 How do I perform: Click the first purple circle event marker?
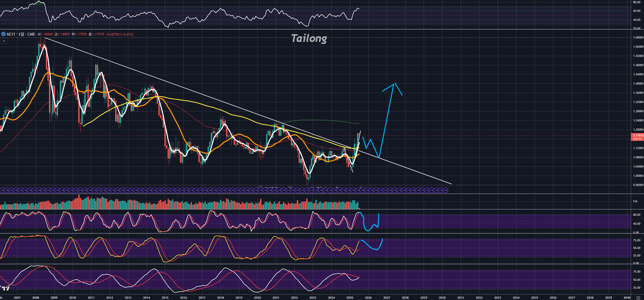(2, 190)
